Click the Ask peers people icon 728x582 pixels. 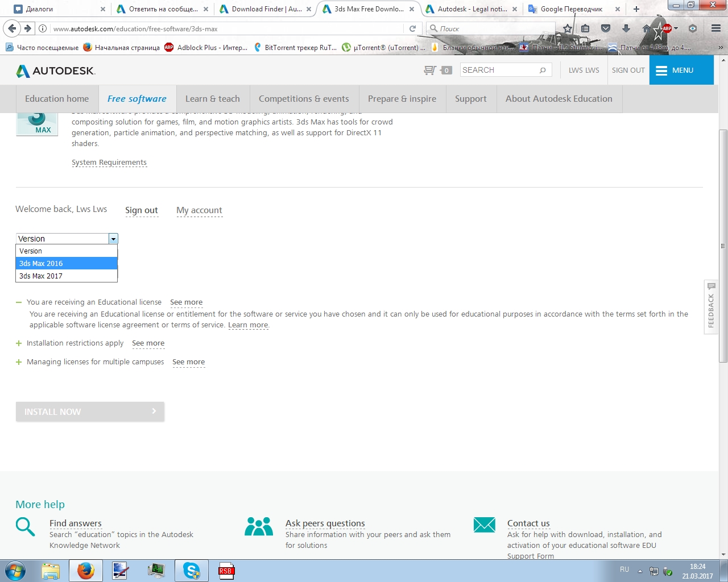coord(259,526)
